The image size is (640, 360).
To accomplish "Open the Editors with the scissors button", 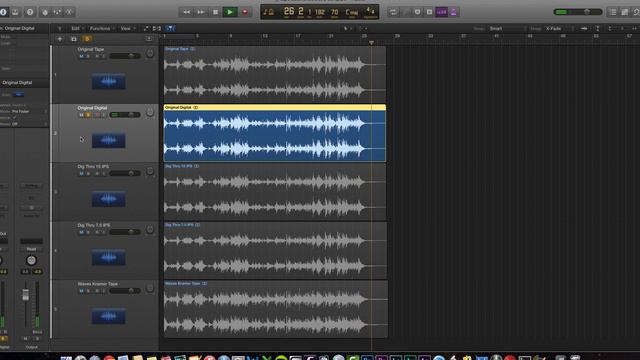I will click(69, 12).
